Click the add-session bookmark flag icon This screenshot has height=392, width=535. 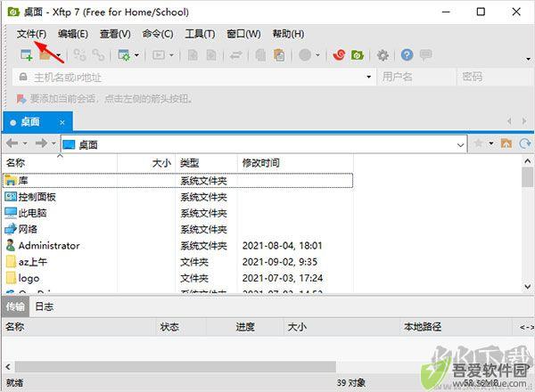coord(21,99)
